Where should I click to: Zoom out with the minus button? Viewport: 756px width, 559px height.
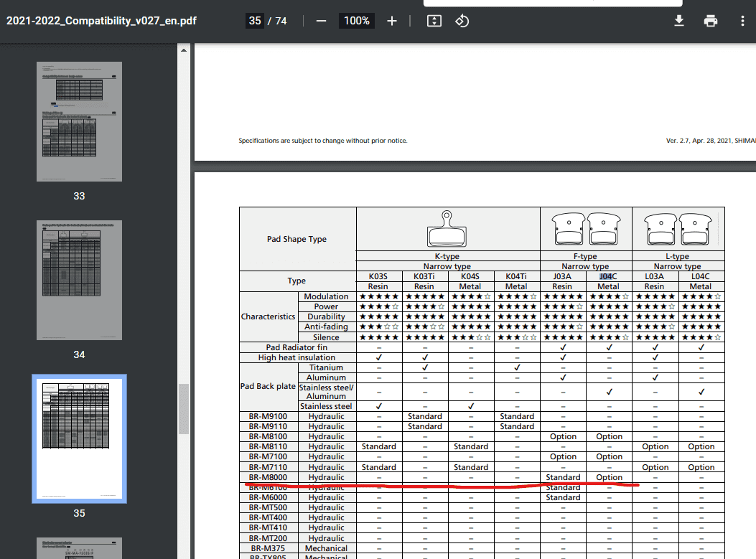tap(321, 22)
